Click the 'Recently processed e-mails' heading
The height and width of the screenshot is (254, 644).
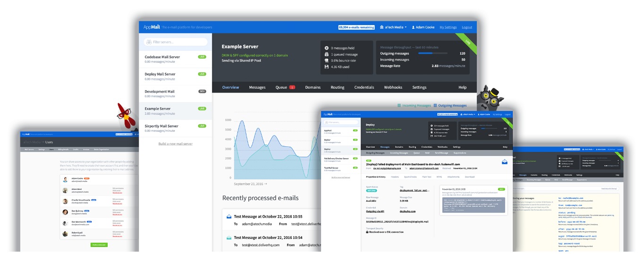(x=261, y=198)
